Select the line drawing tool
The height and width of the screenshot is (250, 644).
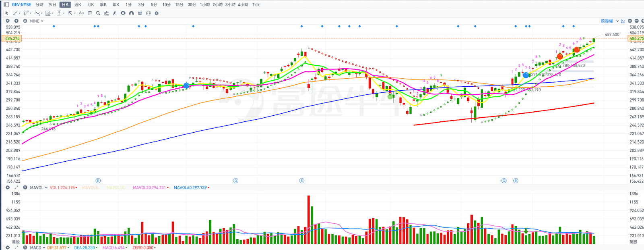(15, 13)
